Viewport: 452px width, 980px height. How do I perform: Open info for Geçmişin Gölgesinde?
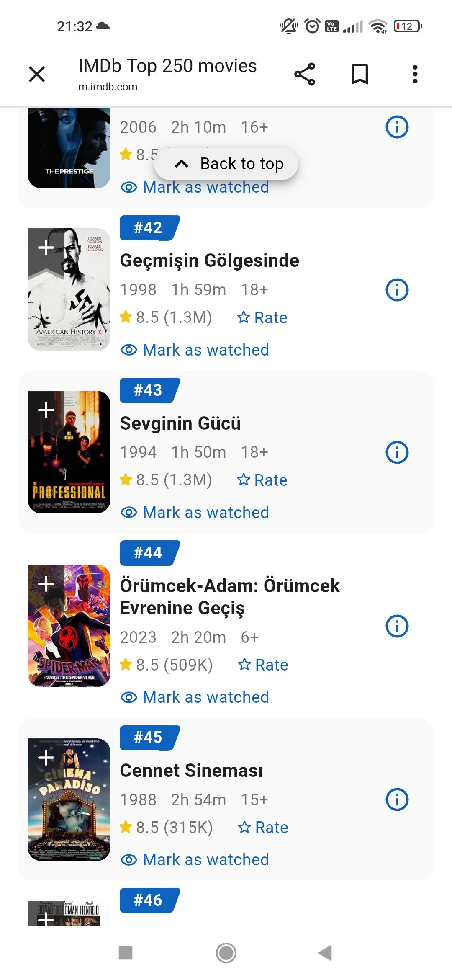(x=397, y=290)
